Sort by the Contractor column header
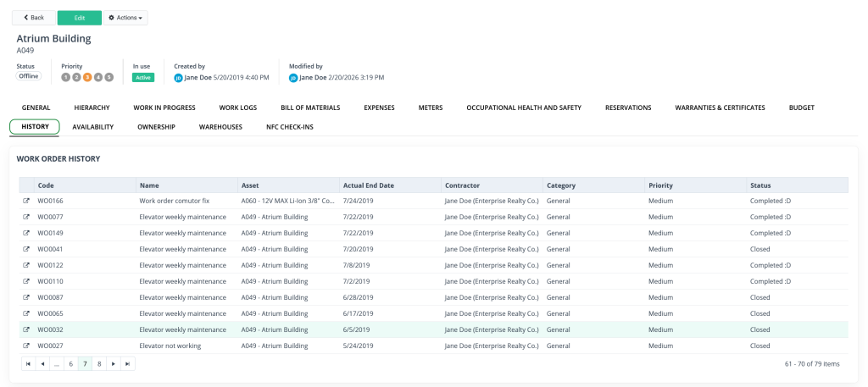Image resolution: width=868 pixels, height=387 pixels. (x=492, y=185)
